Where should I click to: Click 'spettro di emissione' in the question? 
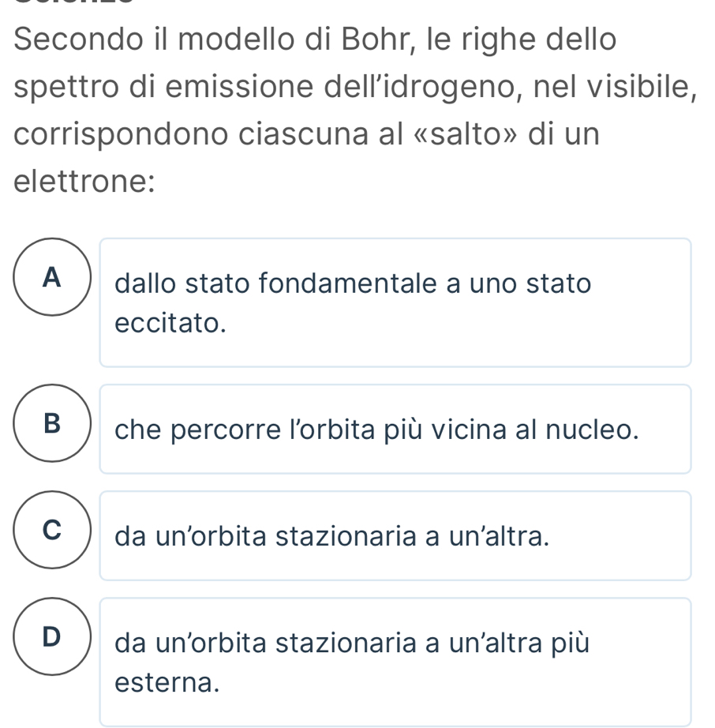[163, 85]
